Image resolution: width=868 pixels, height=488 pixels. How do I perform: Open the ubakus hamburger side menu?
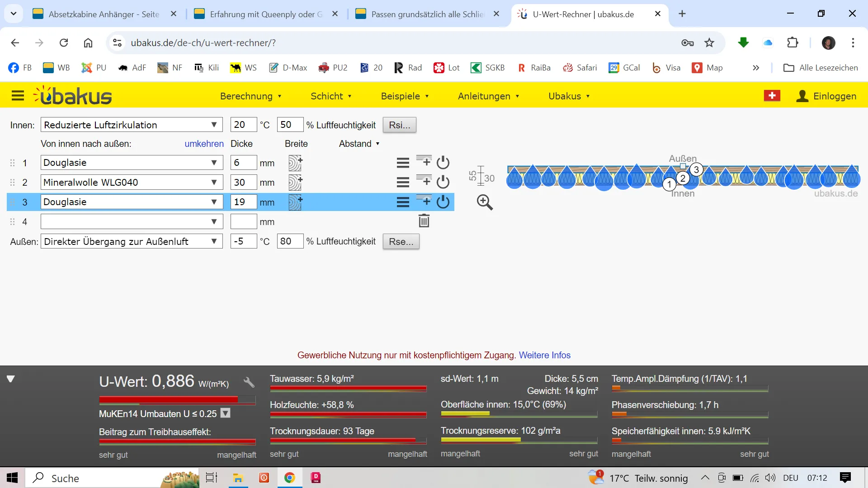(x=18, y=96)
